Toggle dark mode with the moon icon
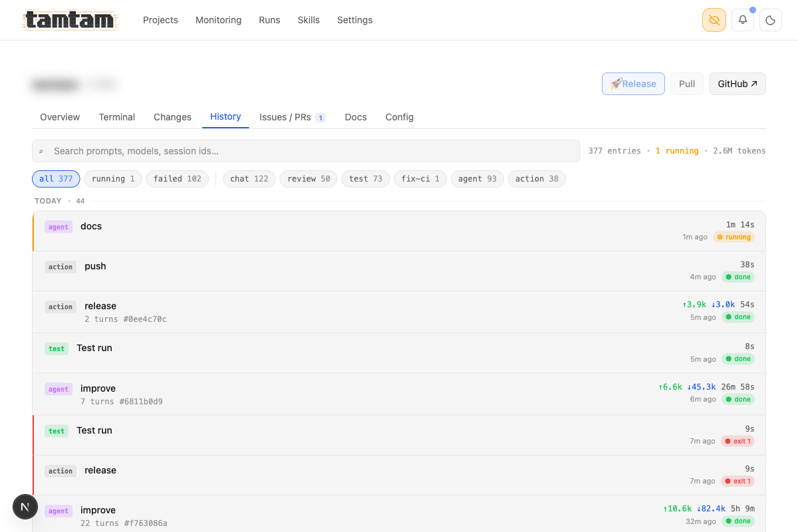Viewport: 798px width, 532px height. (770, 20)
